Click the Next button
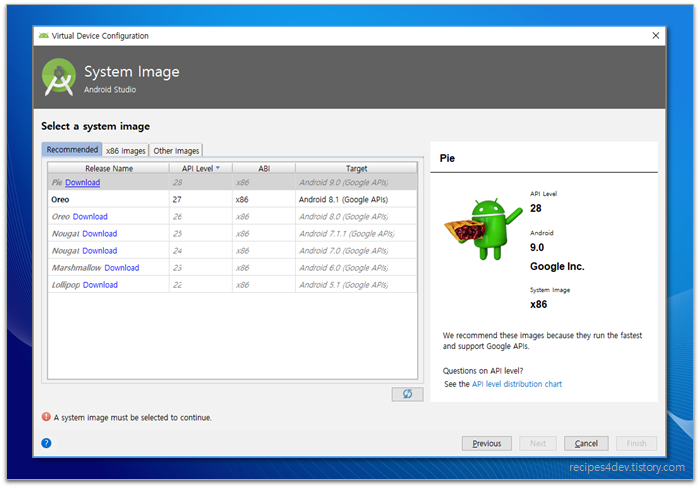The image size is (700, 489). (538, 443)
